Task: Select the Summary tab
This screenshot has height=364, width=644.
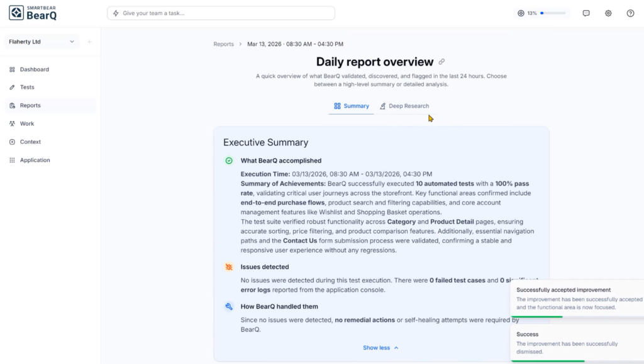Action: click(x=352, y=106)
